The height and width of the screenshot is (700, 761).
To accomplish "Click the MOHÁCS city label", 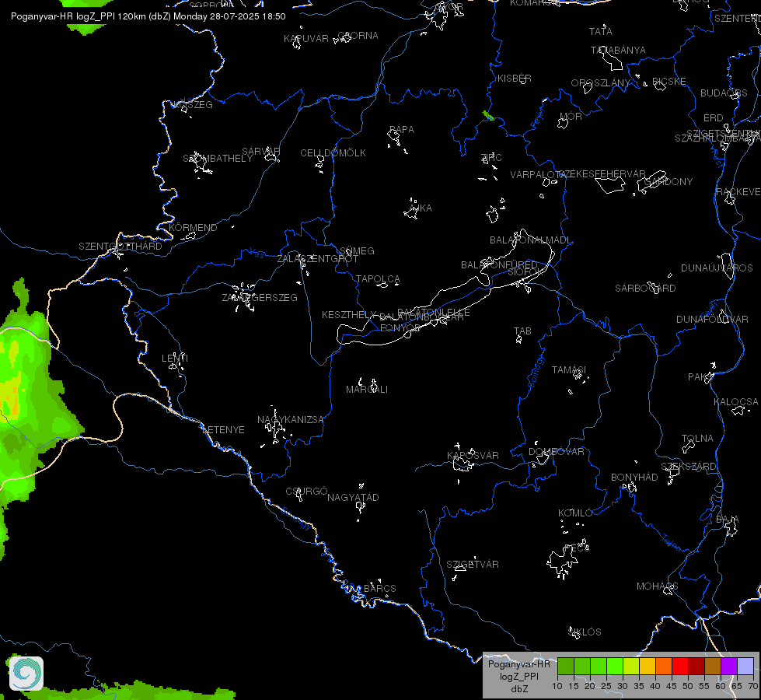I will click(x=657, y=586).
